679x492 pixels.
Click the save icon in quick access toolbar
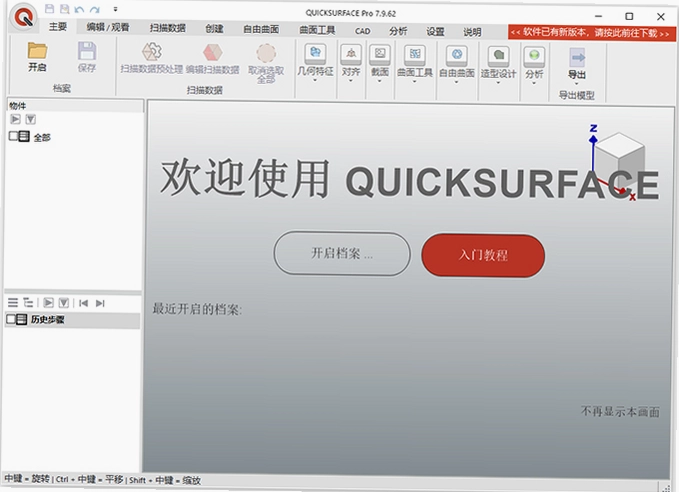click(50, 9)
